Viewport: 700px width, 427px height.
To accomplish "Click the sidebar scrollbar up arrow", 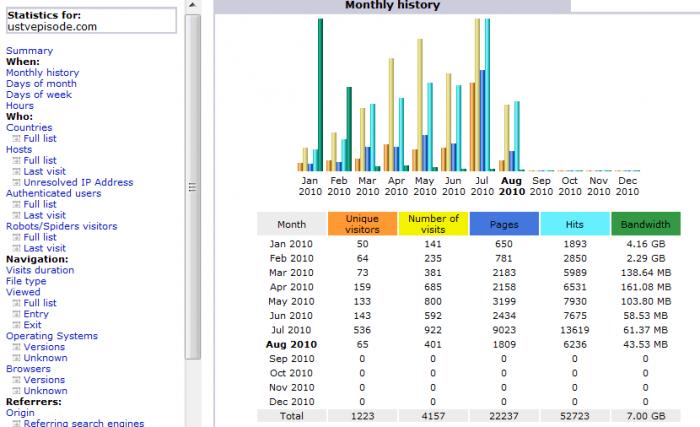I will click(x=192, y=5).
